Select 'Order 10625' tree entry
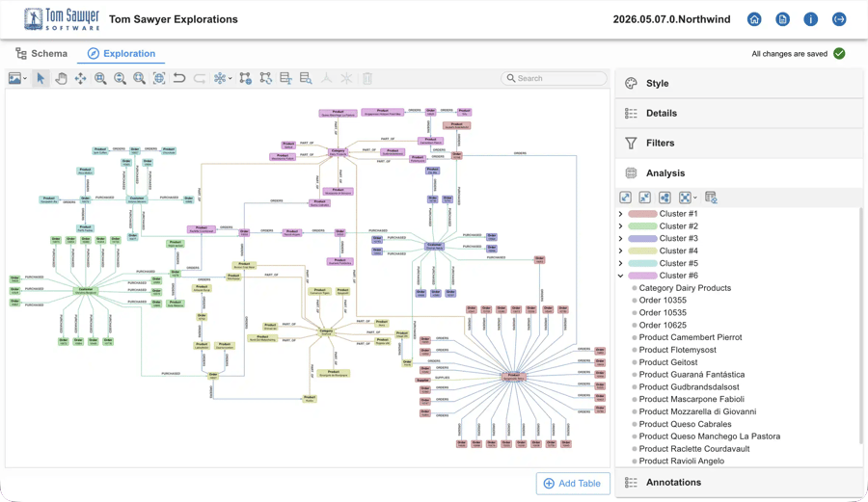 (663, 325)
